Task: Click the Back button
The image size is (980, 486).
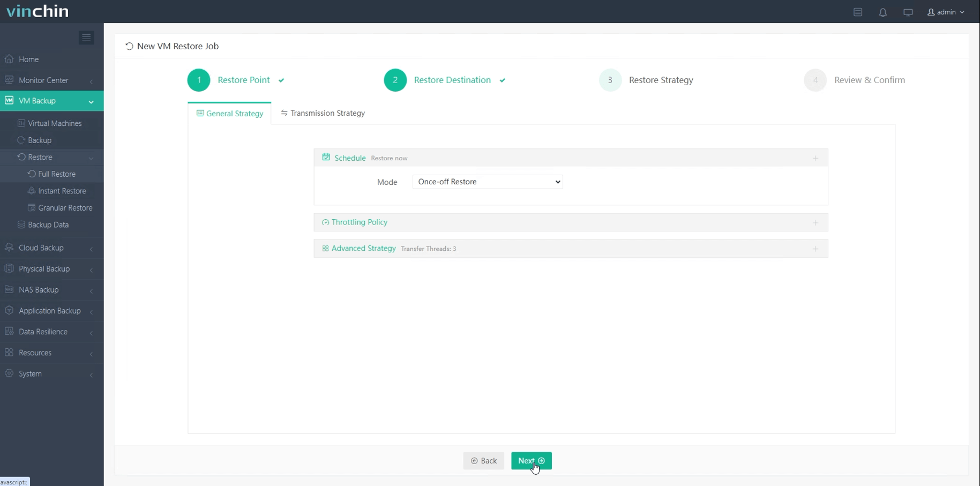Action: click(484, 461)
